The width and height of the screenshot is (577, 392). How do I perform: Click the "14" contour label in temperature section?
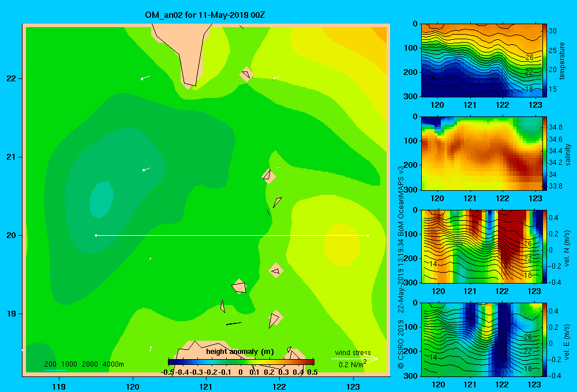[431, 78]
